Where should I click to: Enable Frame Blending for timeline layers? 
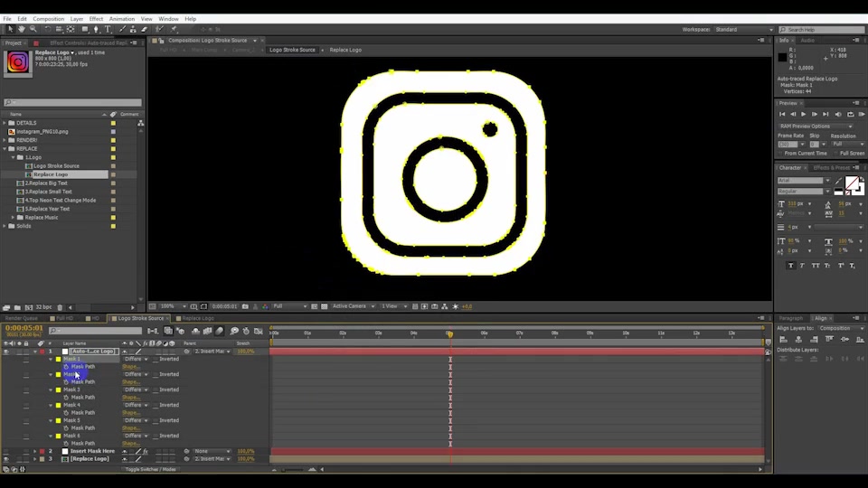click(x=208, y=331)
